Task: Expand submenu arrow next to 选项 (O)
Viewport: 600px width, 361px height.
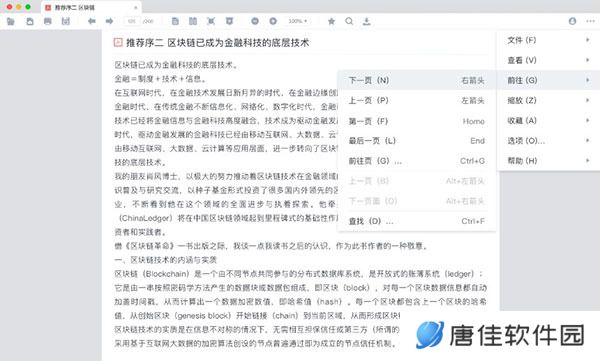Action: (x=587, y=140)
